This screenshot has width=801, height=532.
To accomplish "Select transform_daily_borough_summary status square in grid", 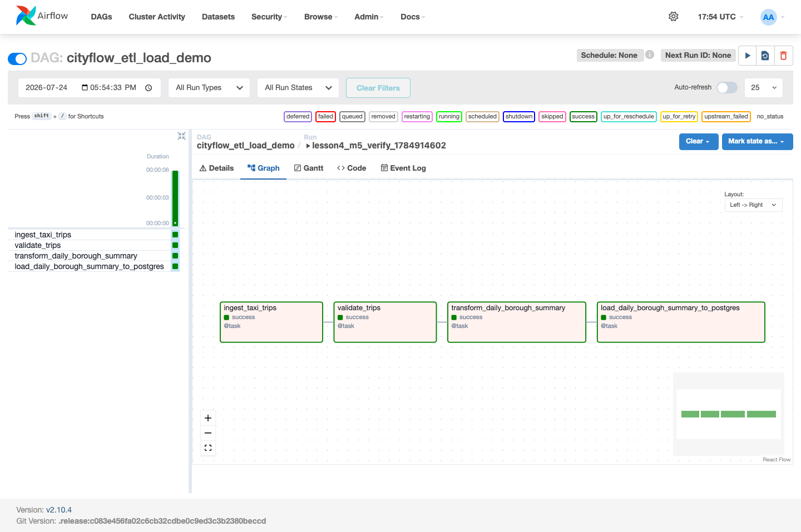I will point(175,256).
